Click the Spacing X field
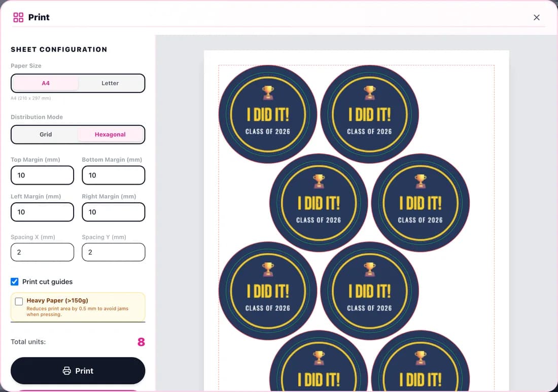 click(42, 252)
